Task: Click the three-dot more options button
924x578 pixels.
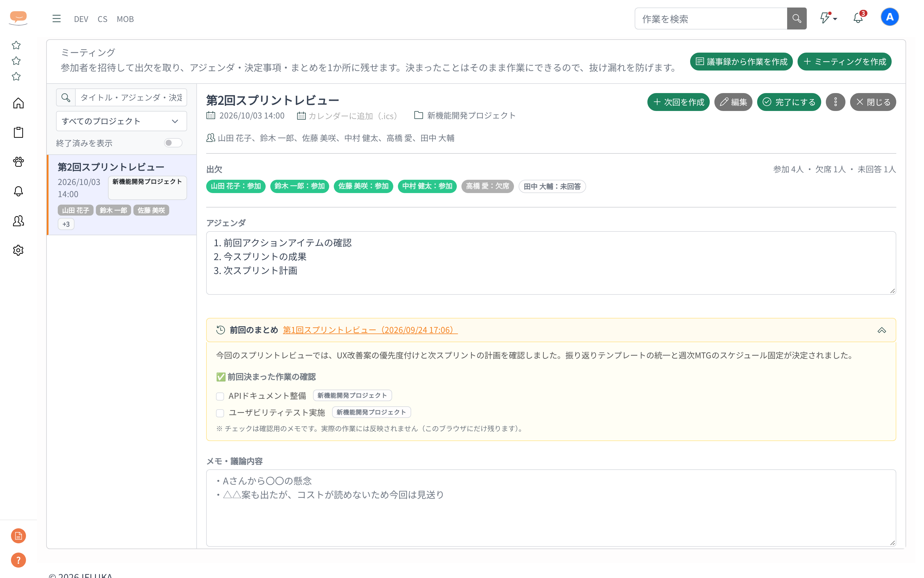Action: tap(835, 102)
